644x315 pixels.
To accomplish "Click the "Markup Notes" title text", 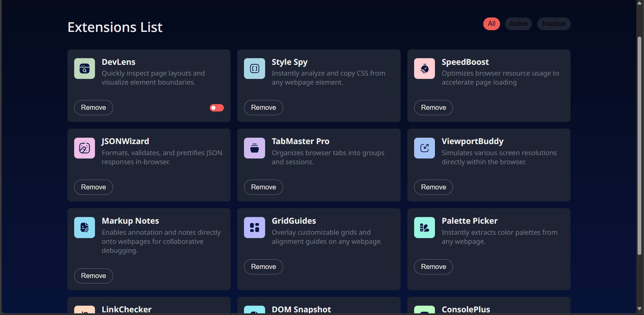I will click(130, 221).
